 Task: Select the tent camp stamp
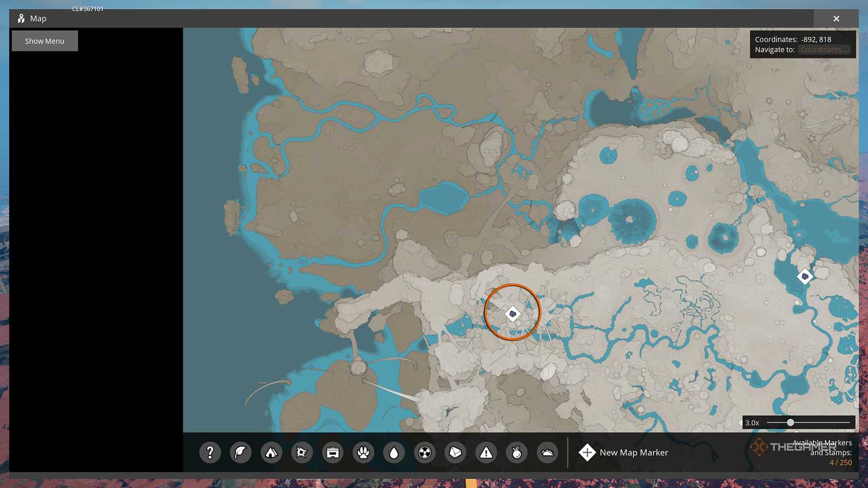coord(271,452)
